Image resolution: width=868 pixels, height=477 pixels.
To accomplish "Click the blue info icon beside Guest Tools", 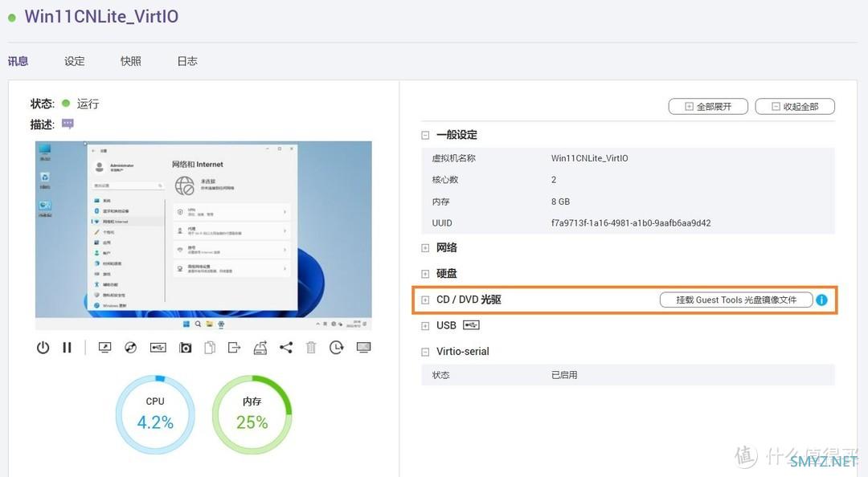I will 821,300.
